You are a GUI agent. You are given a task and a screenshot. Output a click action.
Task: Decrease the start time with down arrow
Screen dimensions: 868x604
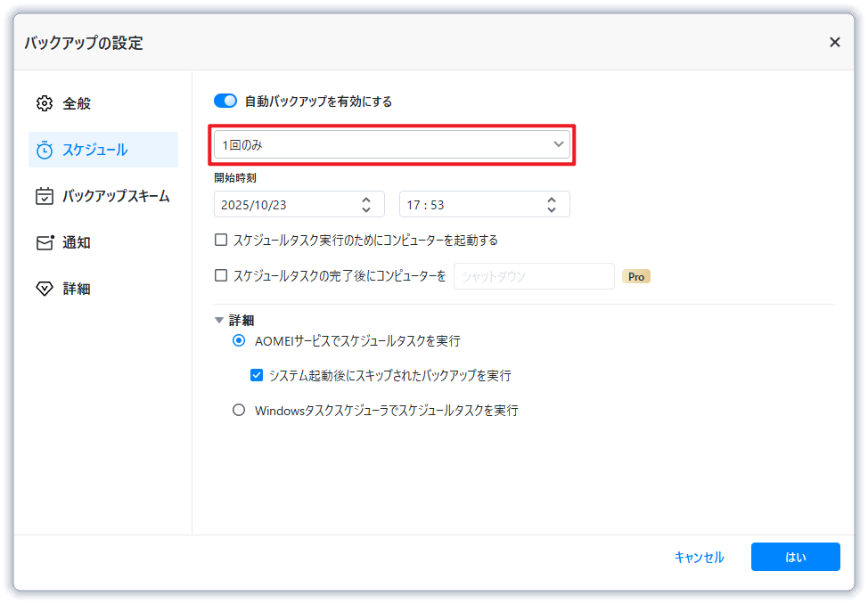[552, 210]
